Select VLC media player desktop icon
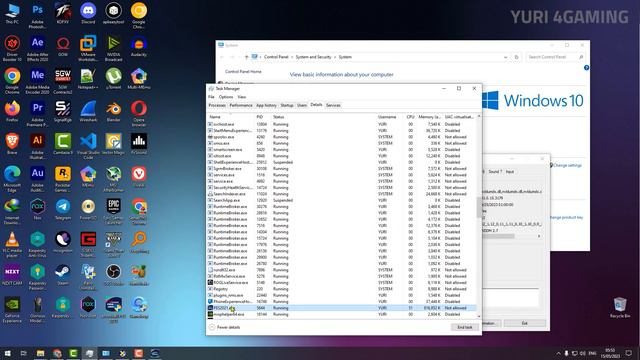This screenshot has height=360, width=640. click(12, 244)
